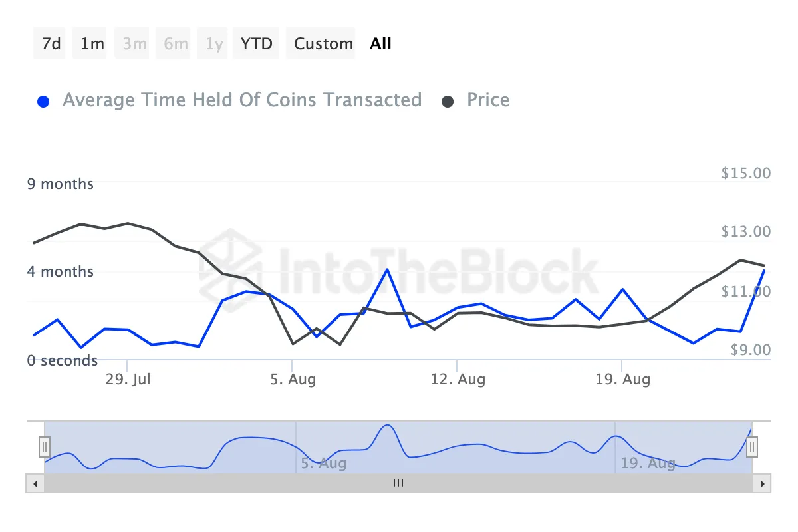Click the 19. Aug marker in navigator
Viewport: 798px width, 532px height.
648,463
